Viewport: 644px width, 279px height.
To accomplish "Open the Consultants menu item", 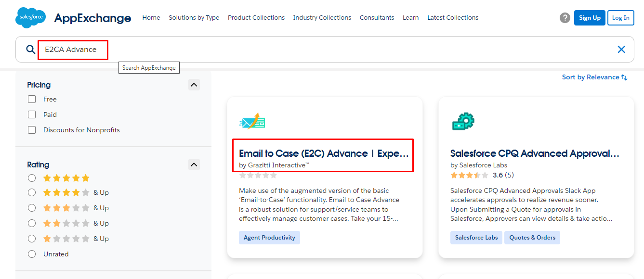I will (x=377, y=18).
